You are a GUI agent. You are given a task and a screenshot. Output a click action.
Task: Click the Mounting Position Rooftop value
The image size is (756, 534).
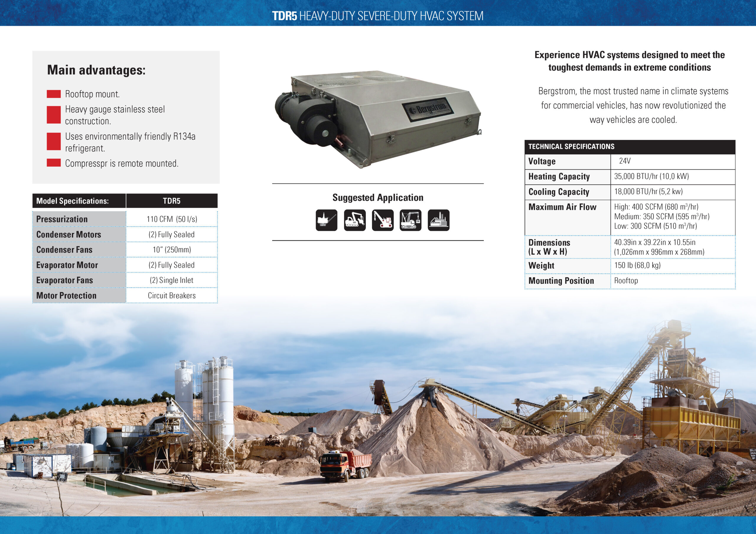(x=626, y=281)
